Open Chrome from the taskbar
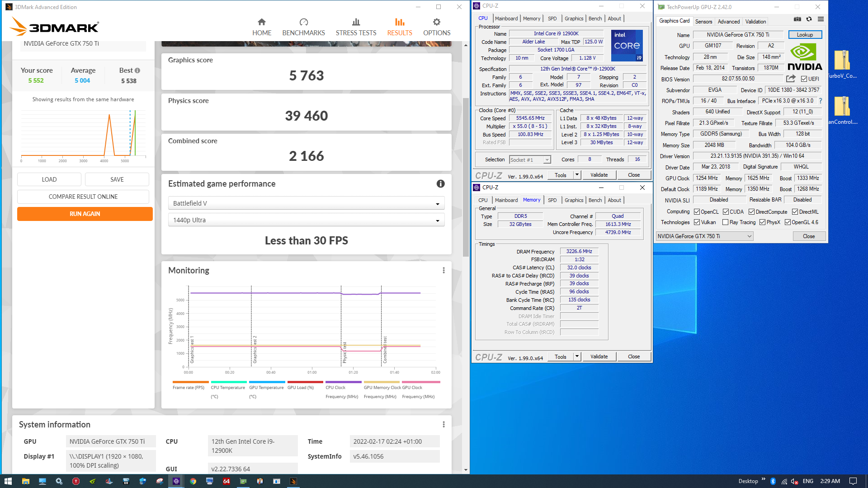 (x=193, y=481)
